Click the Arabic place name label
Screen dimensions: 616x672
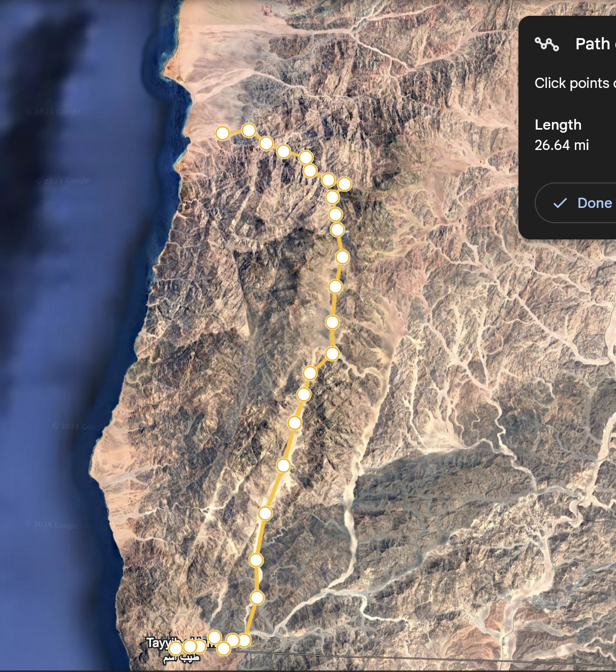click(x=181, y=658)
